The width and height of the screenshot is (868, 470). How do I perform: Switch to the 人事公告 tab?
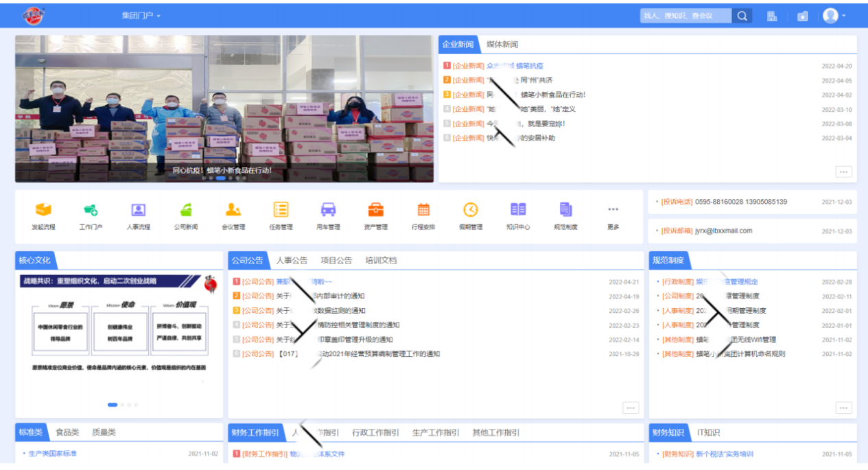(x=292, y=261)
